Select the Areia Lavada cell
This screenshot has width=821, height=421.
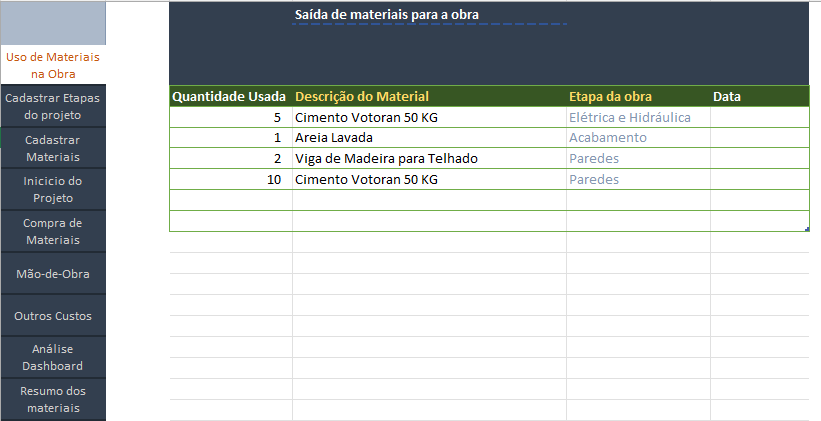pyautogui.click(x=429, y=138)
